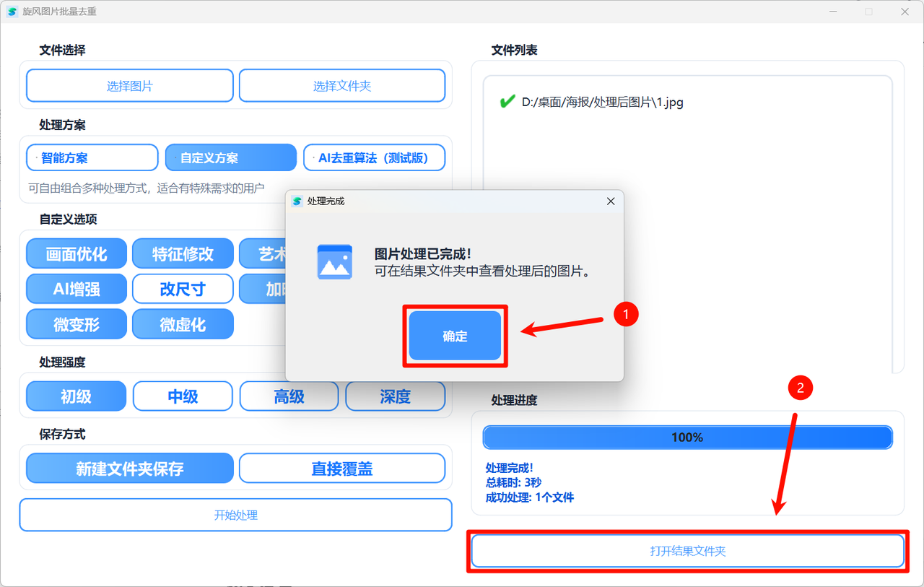Screen dimensions: 924x587
Task: Click the 100% progress bar
Action: tap(687, 437)
